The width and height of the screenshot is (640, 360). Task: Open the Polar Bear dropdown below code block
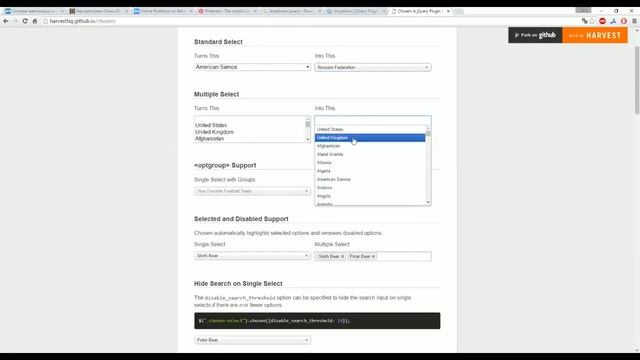252,340
